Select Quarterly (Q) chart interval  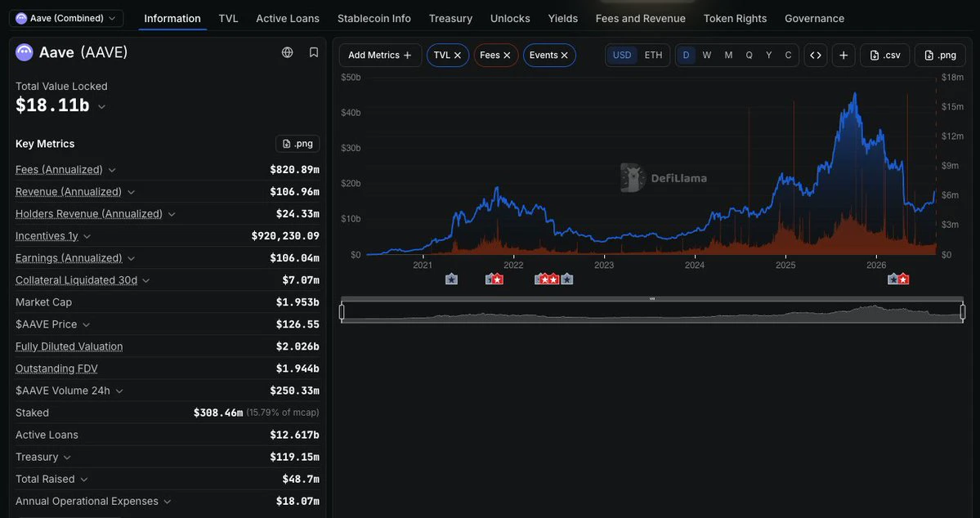coord(749,55)
